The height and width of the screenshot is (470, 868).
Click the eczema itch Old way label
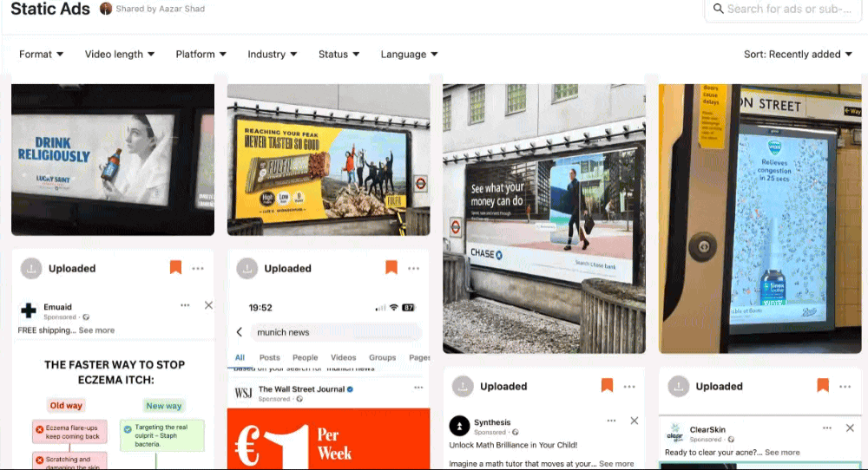pyautogui.click(x=66, y=405)
